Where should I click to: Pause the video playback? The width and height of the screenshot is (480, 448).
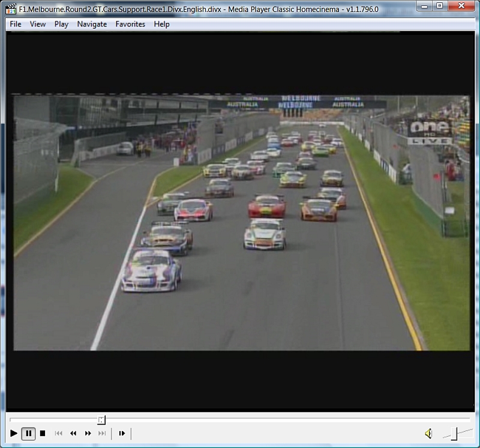pos(28,433)
